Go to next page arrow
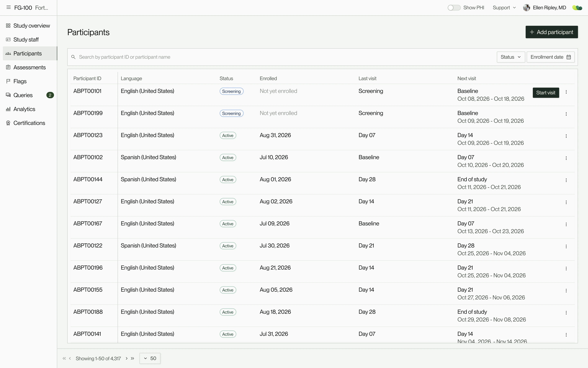This screenshot has height=368, width=588. point(127,358)
